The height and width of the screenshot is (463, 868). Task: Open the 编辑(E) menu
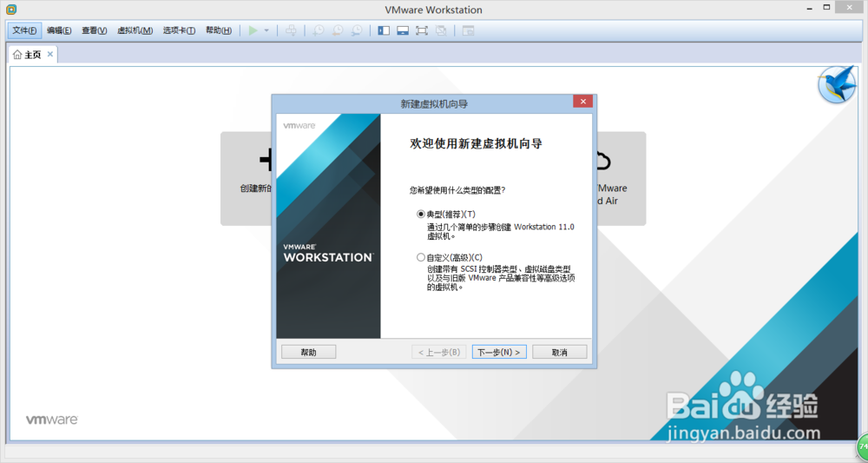click(x=59, y=30)
